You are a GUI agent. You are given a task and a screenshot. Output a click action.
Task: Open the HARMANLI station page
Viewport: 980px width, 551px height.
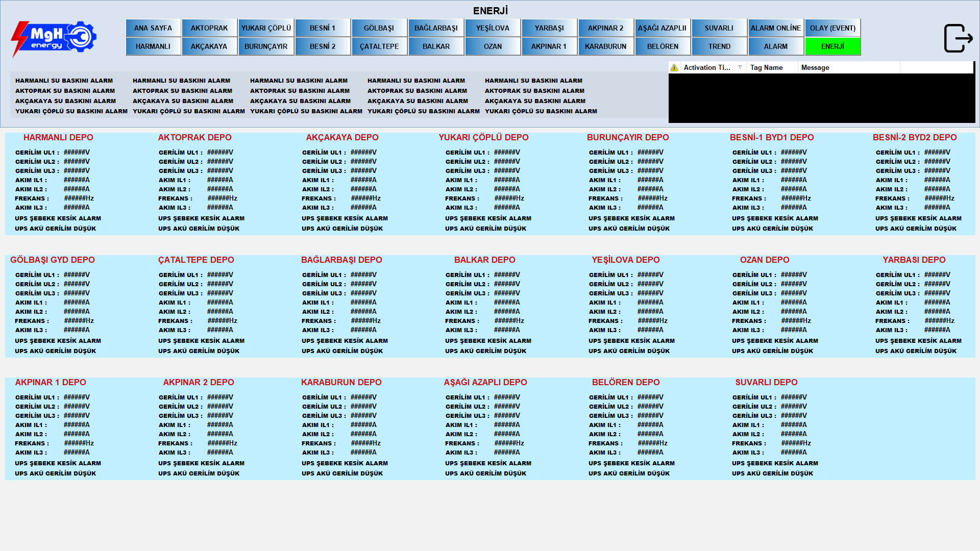point(153,46)
